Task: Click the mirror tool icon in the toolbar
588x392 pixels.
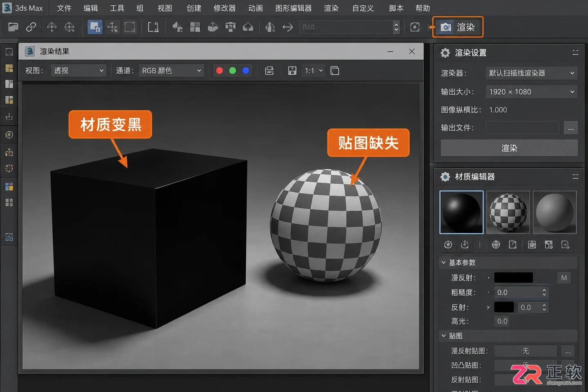Action: coord(270,27)
